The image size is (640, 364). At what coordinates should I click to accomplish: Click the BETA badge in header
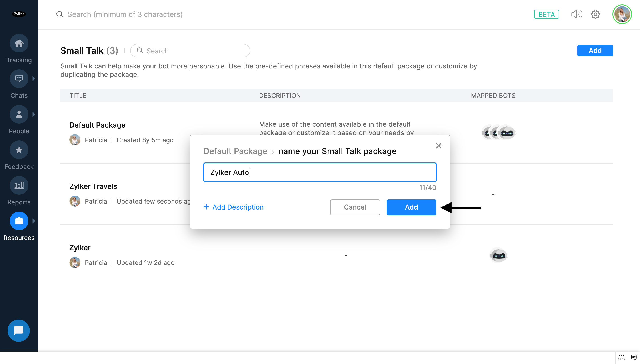pyautogui.click(x=546, y=14)
